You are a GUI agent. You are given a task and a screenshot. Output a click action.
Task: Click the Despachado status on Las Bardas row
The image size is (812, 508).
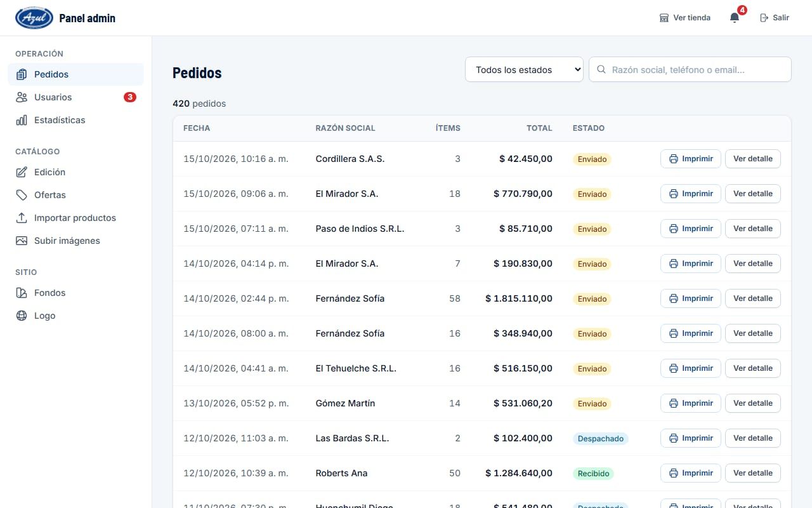[601, 439]
